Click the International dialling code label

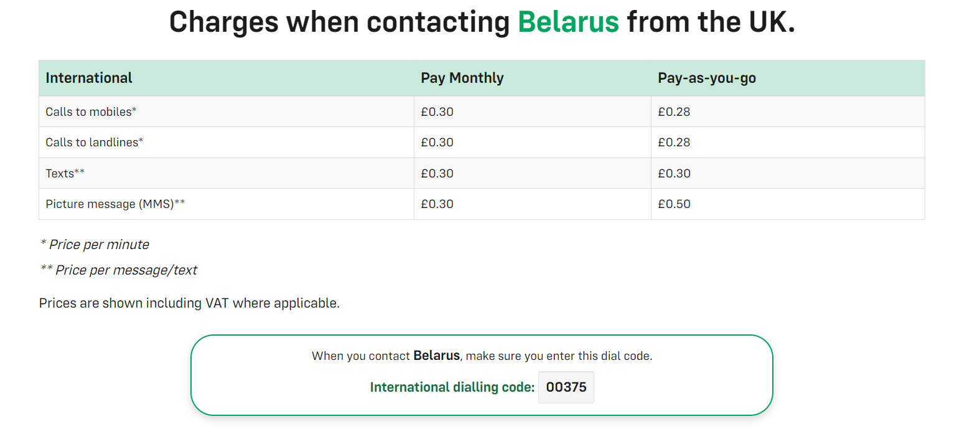tap(452, 387)
